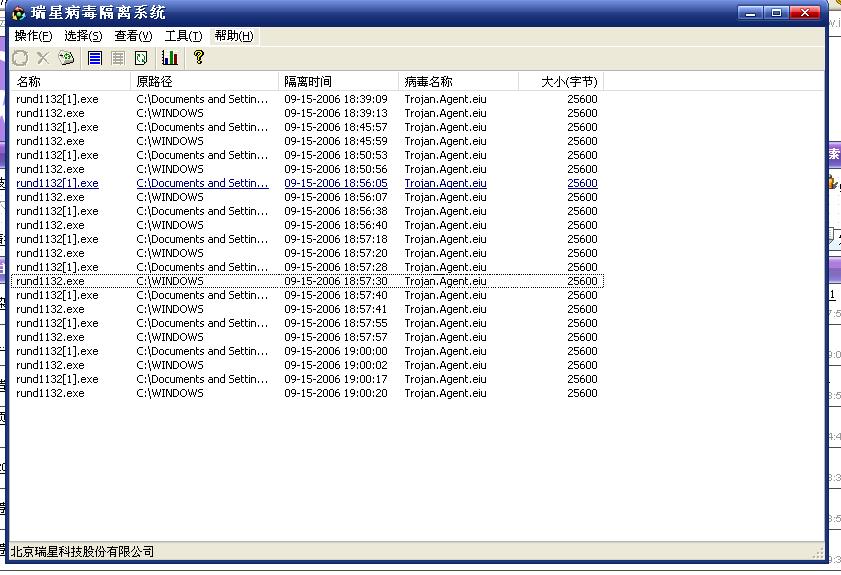Open the 选择(S) menu
841x575 pixels.
[83, 36]
